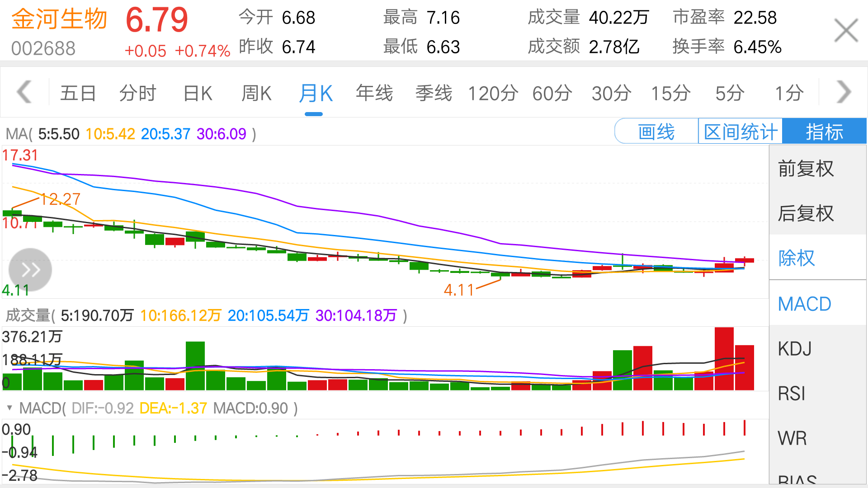Tap the MA 5:5.50 value
This screenshot has width=868, height=488.
59,134
